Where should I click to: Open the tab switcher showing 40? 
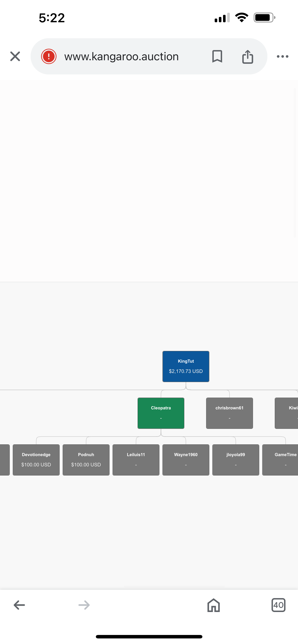pyautogui.click(x=278, y=605)
